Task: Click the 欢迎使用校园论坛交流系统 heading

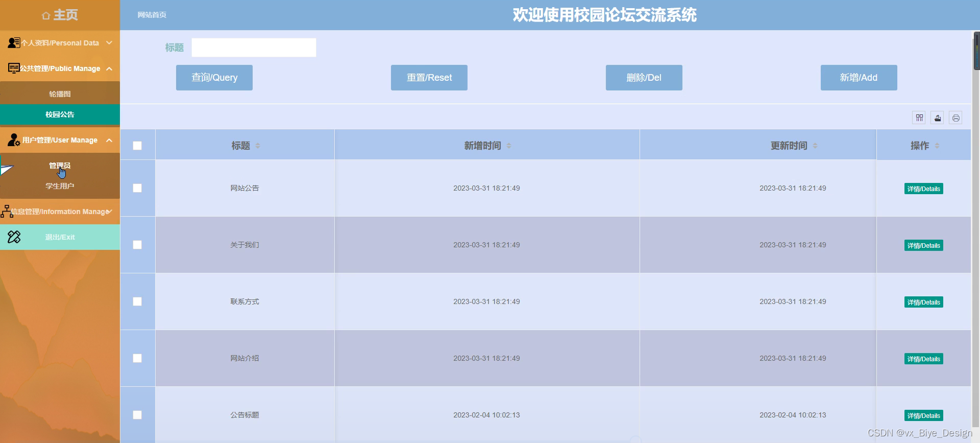Action: [604, 15]
